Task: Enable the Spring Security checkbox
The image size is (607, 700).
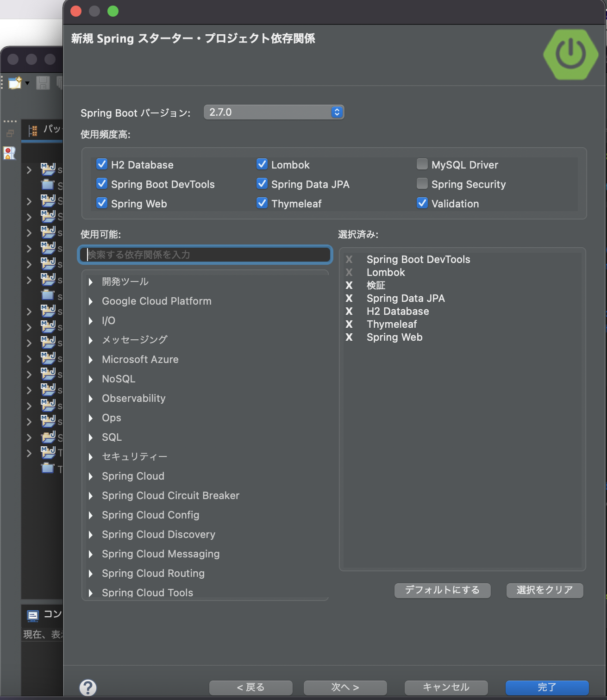Action: [422, 184]
